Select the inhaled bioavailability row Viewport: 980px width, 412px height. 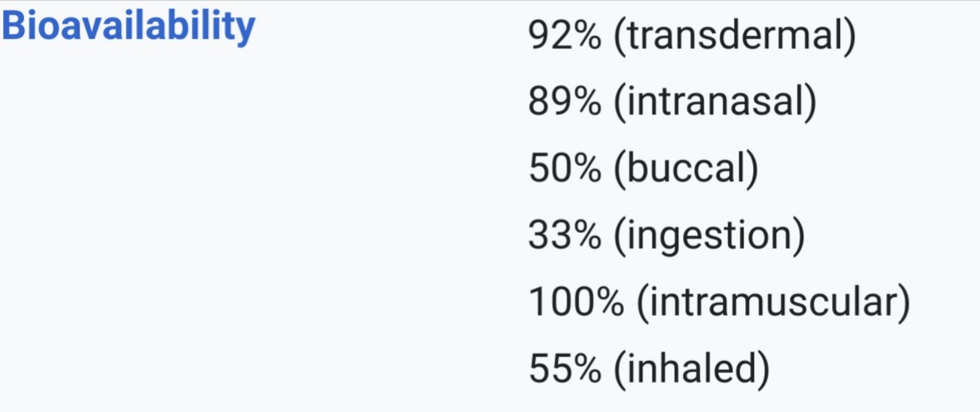pos(649,370)
